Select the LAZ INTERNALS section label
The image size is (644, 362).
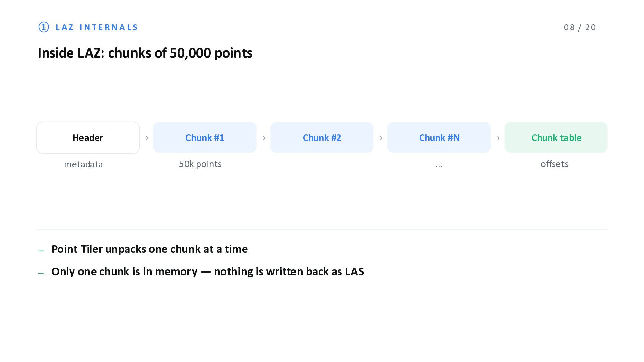pyautogui.click(x=97, y=27)
